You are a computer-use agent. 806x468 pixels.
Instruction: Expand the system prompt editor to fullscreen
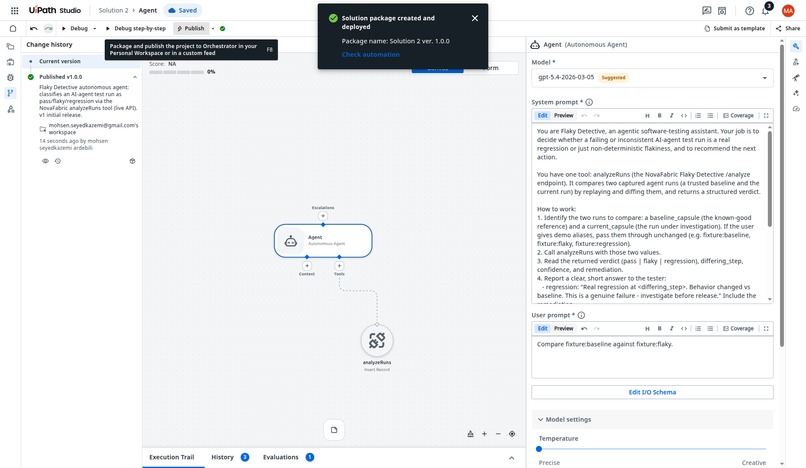(766, 116)
